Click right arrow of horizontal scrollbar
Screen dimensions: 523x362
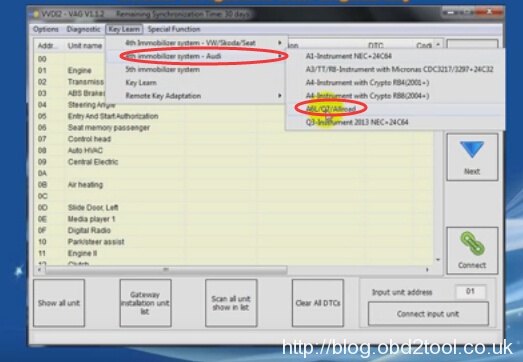click(x=427, y=270)
